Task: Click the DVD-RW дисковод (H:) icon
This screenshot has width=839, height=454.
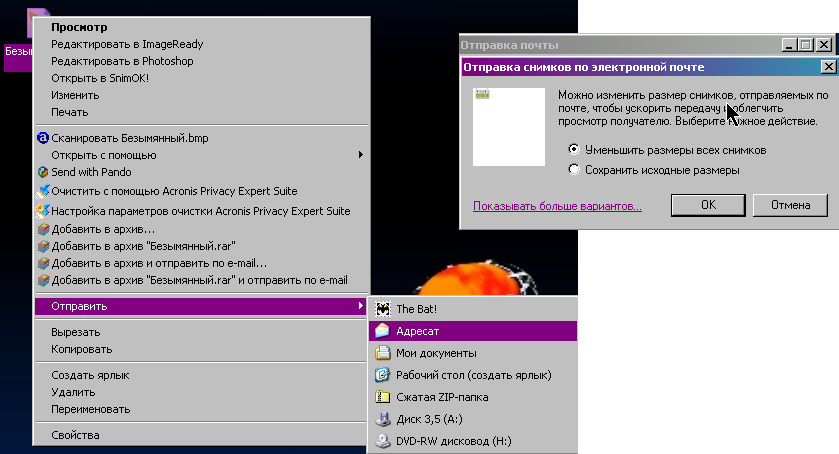Action: 382,441
